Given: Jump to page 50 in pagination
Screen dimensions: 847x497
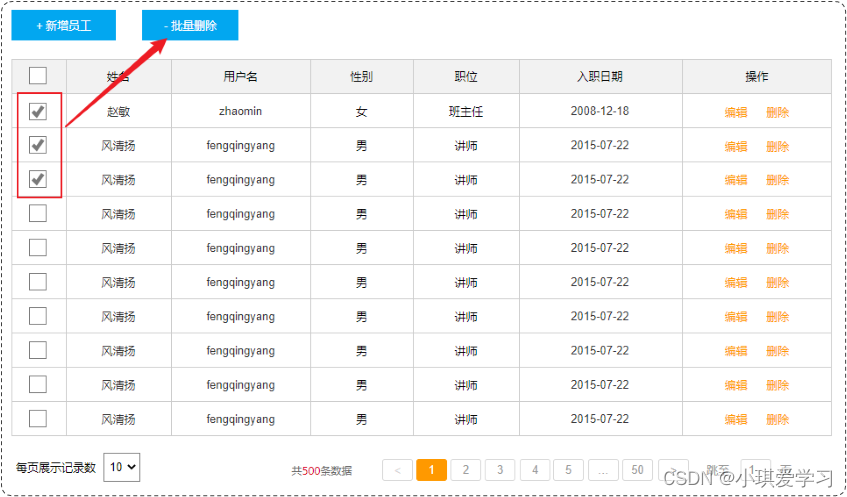Looking at the screenshot, I should point(638,470).
